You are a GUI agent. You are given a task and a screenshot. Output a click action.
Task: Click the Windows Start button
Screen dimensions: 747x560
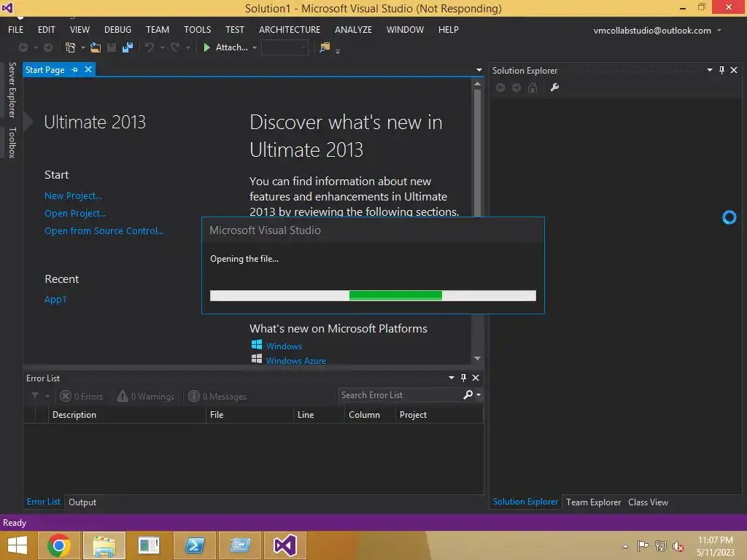tap(18, 545)
